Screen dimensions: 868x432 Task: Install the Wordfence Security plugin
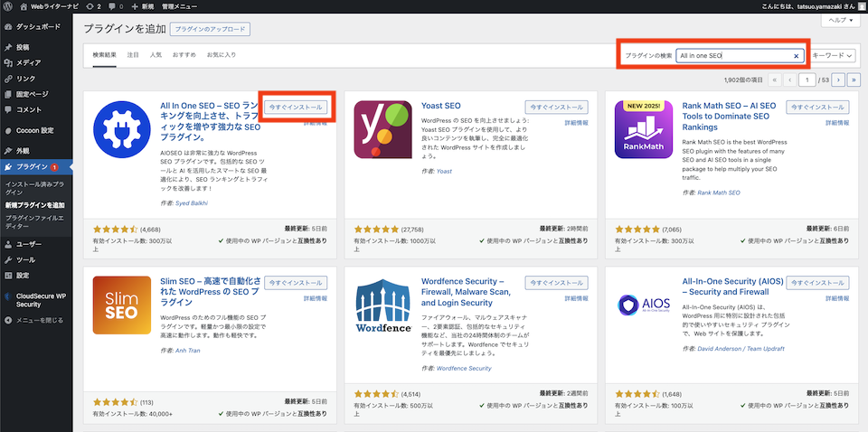coord(556,283)
